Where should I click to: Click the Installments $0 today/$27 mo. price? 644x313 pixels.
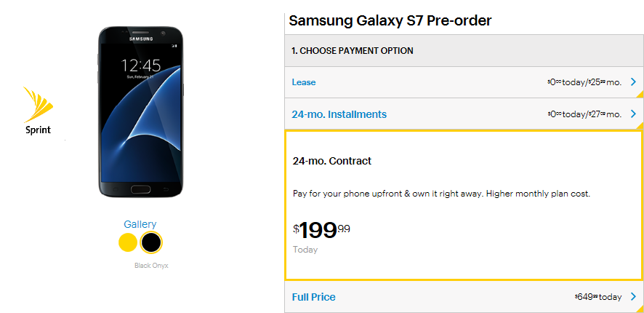pyautogui.click(x=584, y=114)
